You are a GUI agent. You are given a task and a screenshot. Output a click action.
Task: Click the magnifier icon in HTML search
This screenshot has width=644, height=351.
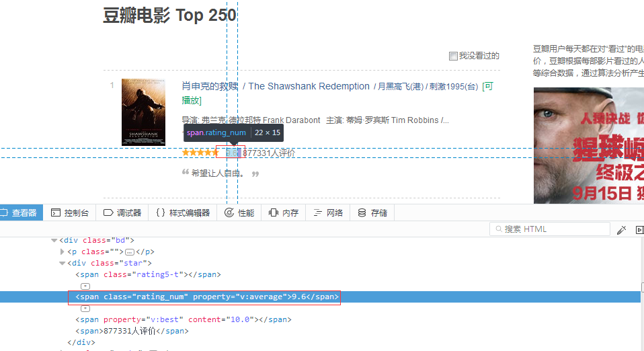tap(499, 229)
